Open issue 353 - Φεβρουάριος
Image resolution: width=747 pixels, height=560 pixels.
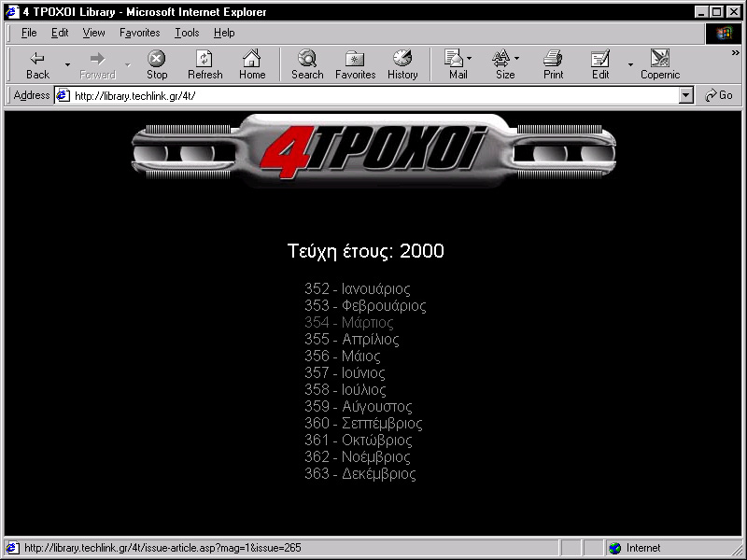(365, 305)
